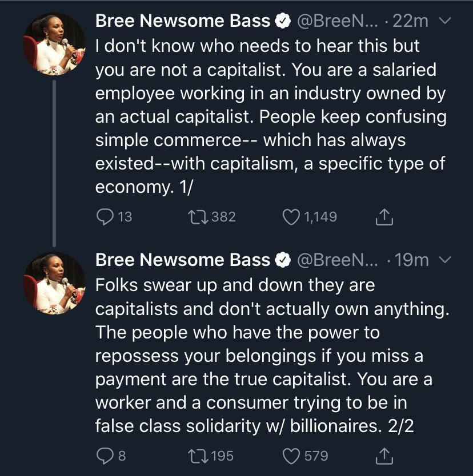
Task: Share the second tweet ending 2/2
Action: point(384,455)
